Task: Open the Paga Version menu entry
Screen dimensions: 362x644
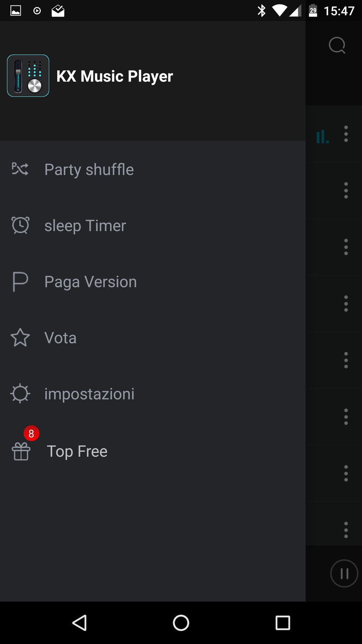Action: point(90,282)
